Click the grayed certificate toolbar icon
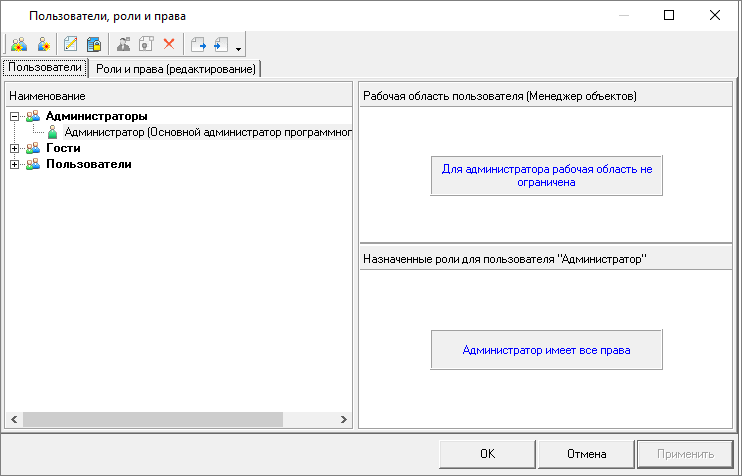742x476 pixels. coord(146,44)
